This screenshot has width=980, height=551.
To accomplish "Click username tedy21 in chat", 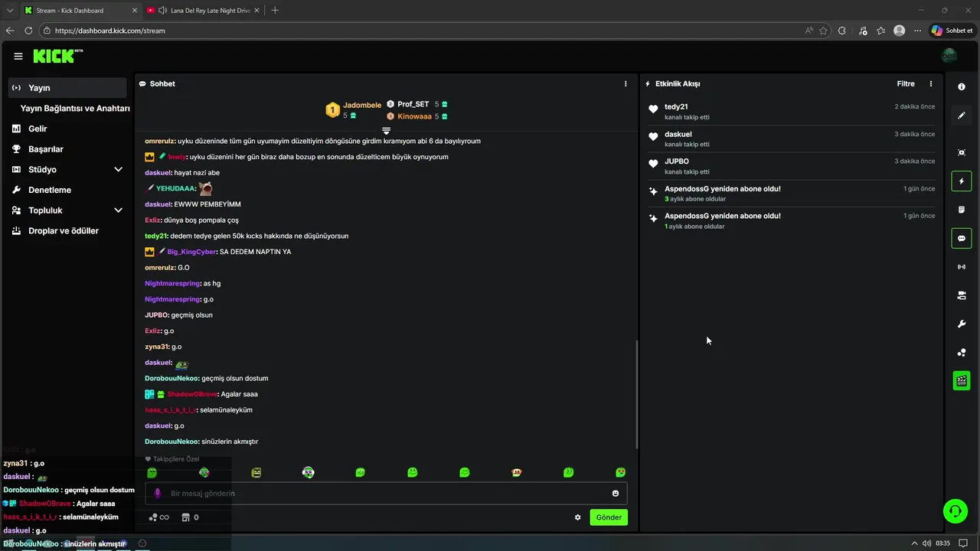I will pos(156,236).
